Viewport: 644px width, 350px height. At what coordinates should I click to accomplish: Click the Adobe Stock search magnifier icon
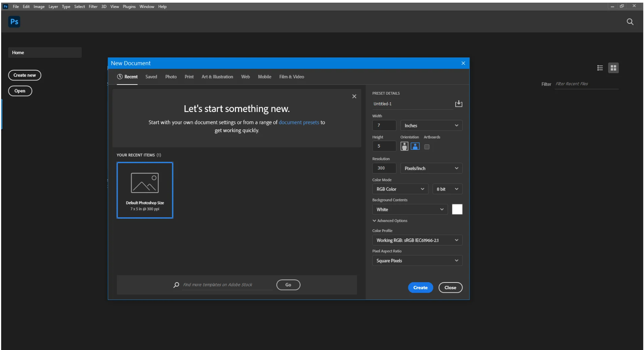tap(176, 285)
